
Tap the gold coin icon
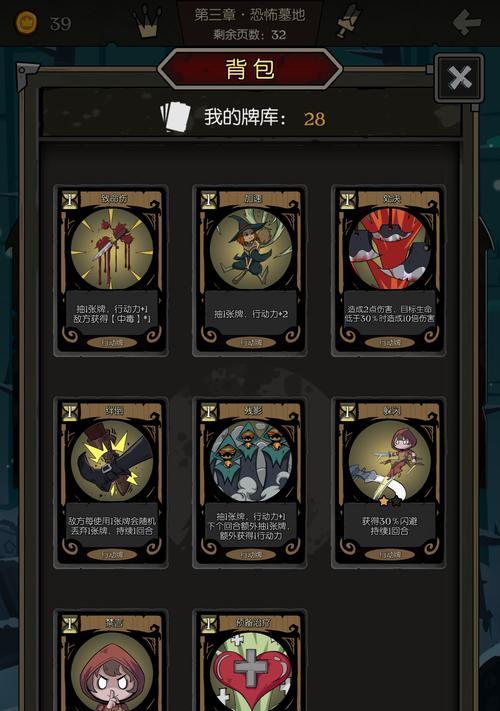click(26, 23)
